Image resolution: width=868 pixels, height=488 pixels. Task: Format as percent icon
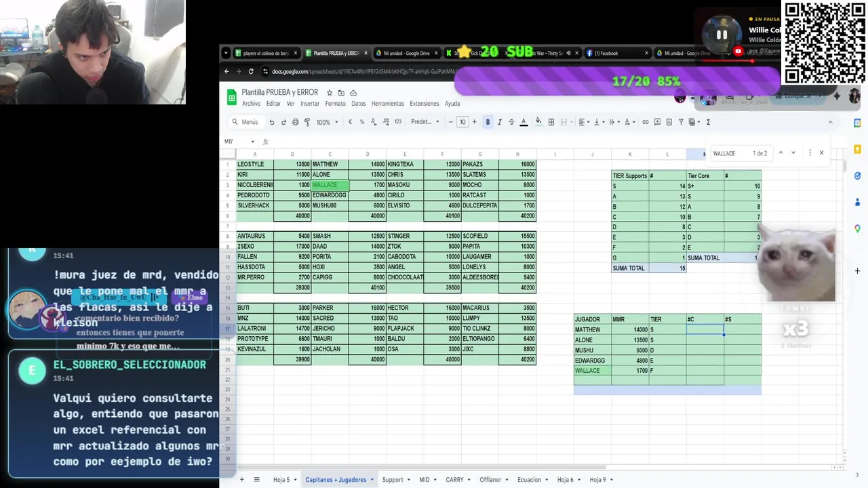click(362, 122)
